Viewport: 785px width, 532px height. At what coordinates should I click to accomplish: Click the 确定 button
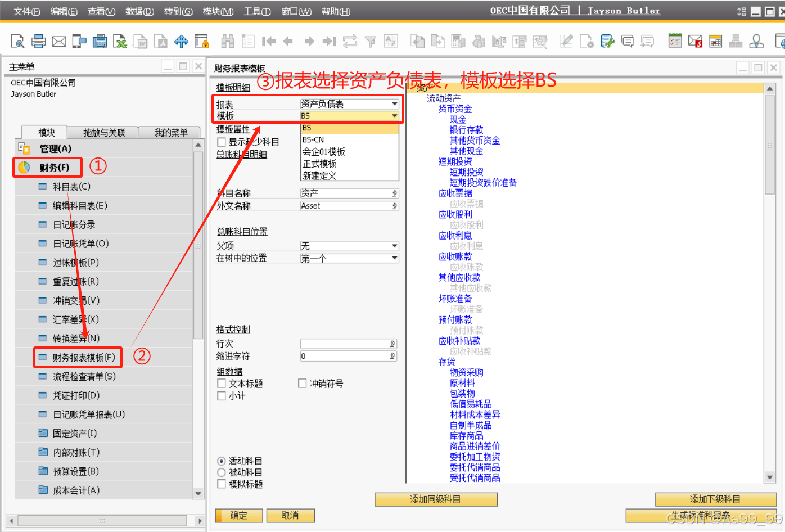tap(239, 516)
